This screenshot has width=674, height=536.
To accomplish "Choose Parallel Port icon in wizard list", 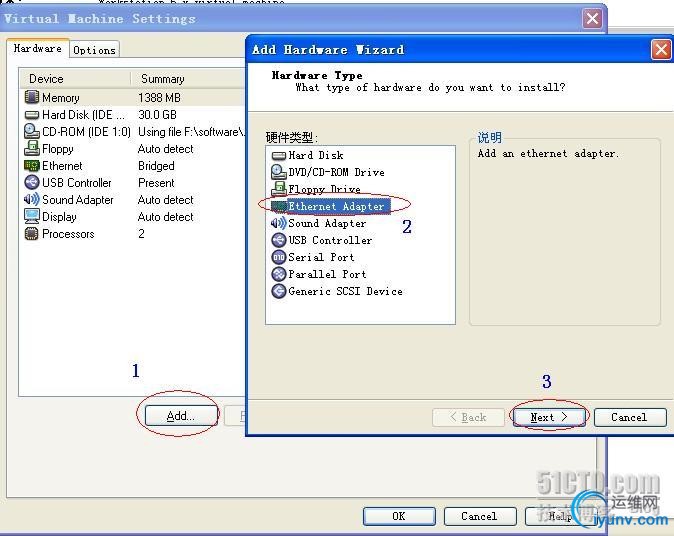I will (279, 274).
